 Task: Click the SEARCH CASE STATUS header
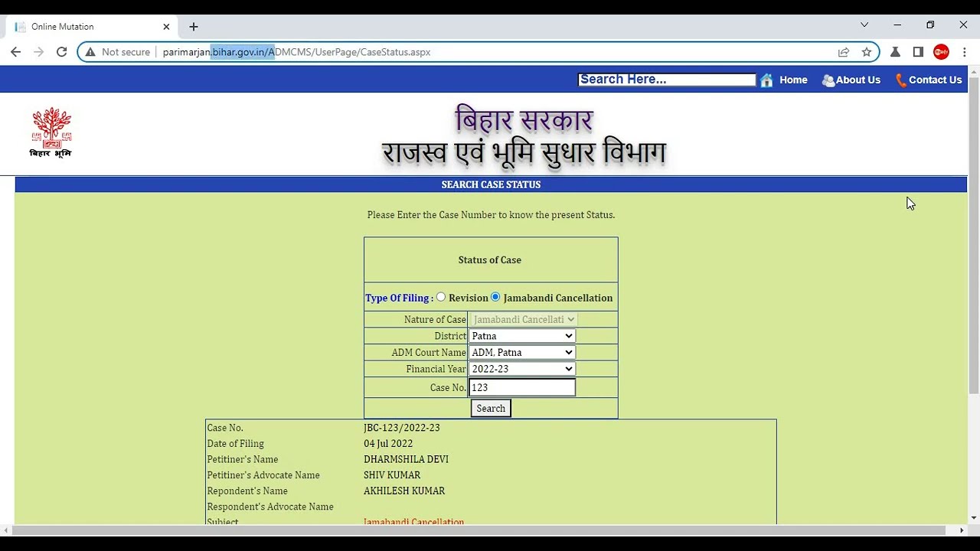click(491, 184)
